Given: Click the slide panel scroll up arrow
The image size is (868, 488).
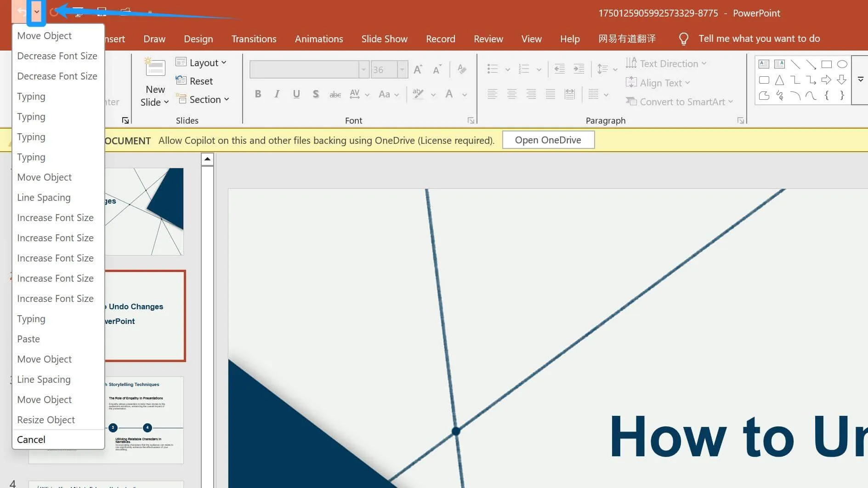Looking at the screenshot, I should click(x=207, y=159).
